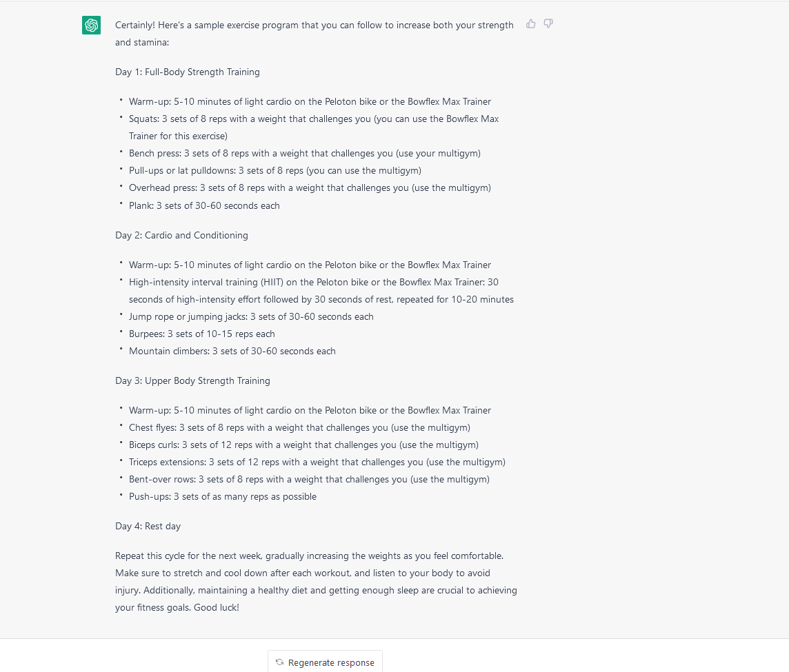The width and height of the screenshot is (789, 672).
Task: Click the Burpees bullet item
Action: tap(201, 334)
